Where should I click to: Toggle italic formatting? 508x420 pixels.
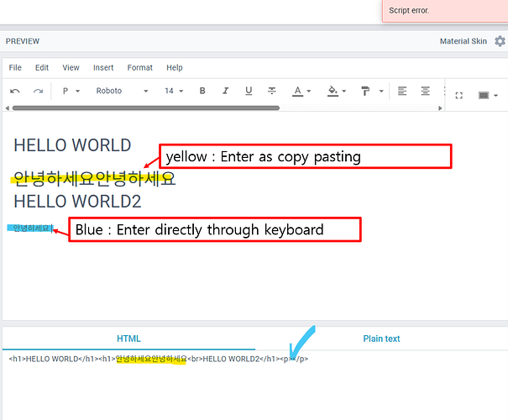(x=225, y=91)
